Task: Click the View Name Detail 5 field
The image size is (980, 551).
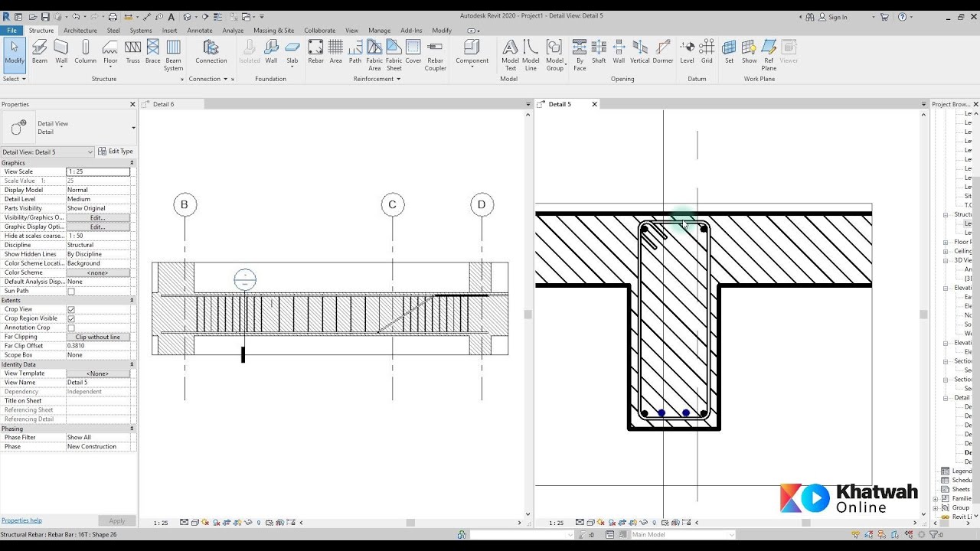Action: [x=97, y=383]
